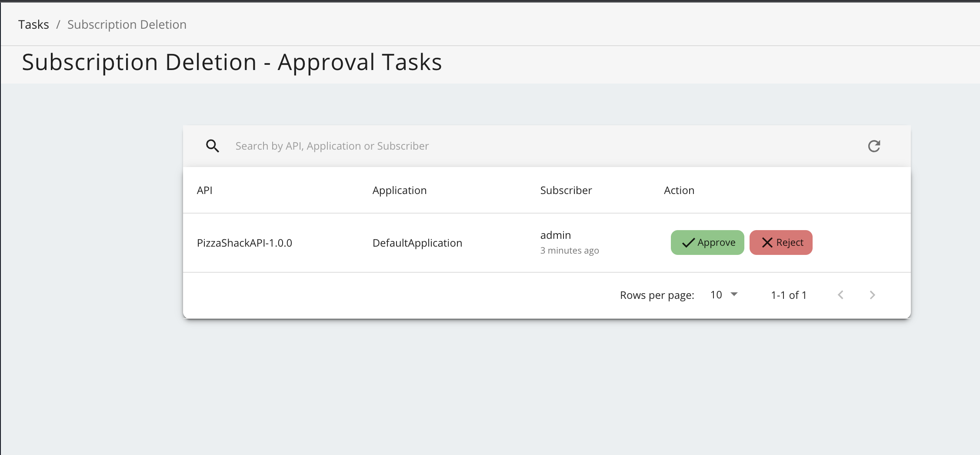This screenshot has width=980, height=455.
Task: Go to the previous page arrow
Action: pyautogui.click(x=840, y=295)
